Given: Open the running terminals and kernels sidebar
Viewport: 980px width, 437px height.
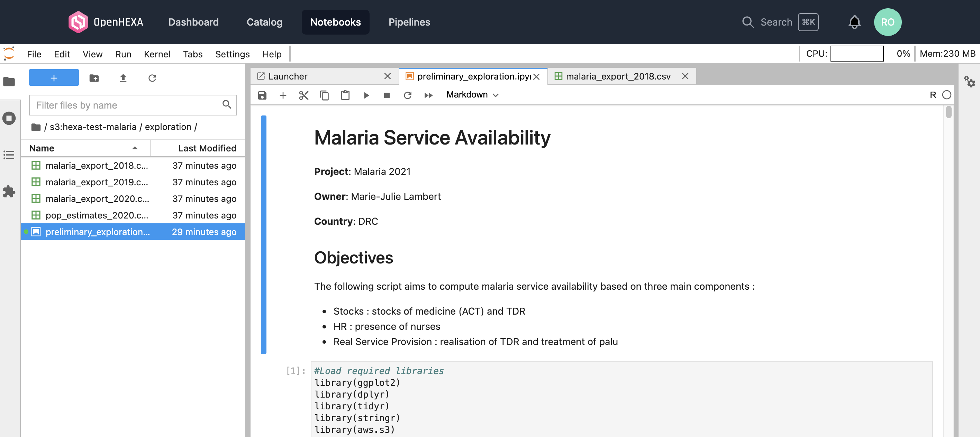Looking at the screenshot, I should click(x=9, y=118).
